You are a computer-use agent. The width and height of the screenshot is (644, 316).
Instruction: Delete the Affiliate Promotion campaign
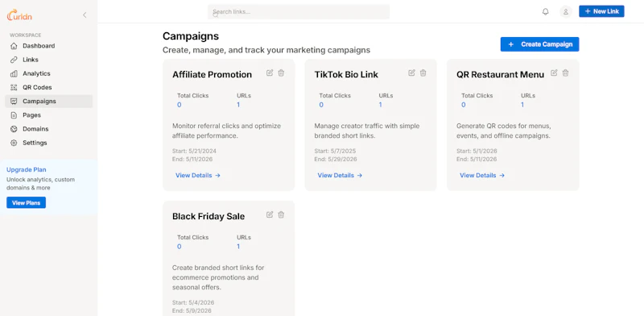[x=281, y=73]
